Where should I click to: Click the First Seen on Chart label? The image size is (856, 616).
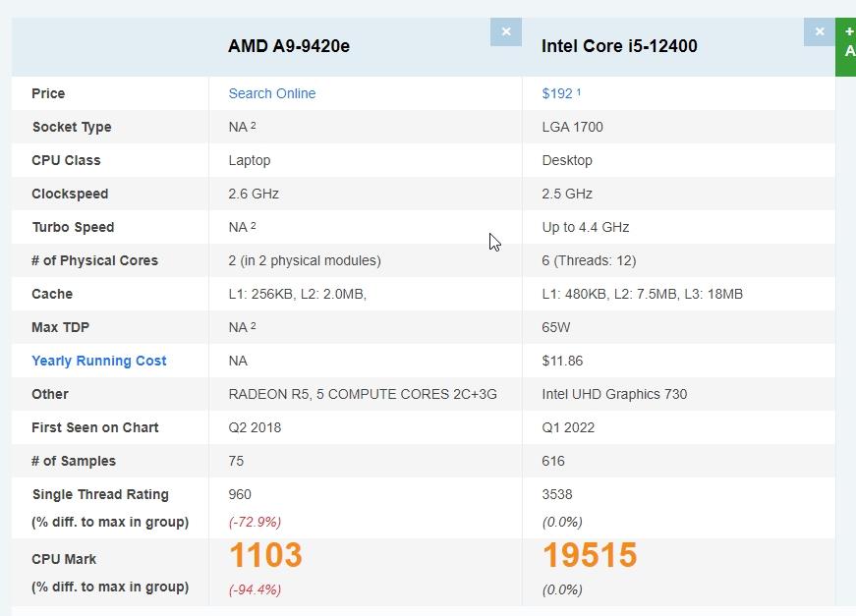point(95,427)
